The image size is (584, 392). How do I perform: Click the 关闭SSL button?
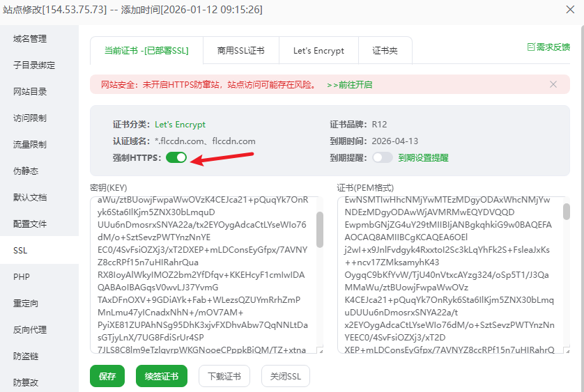(286, 377)
